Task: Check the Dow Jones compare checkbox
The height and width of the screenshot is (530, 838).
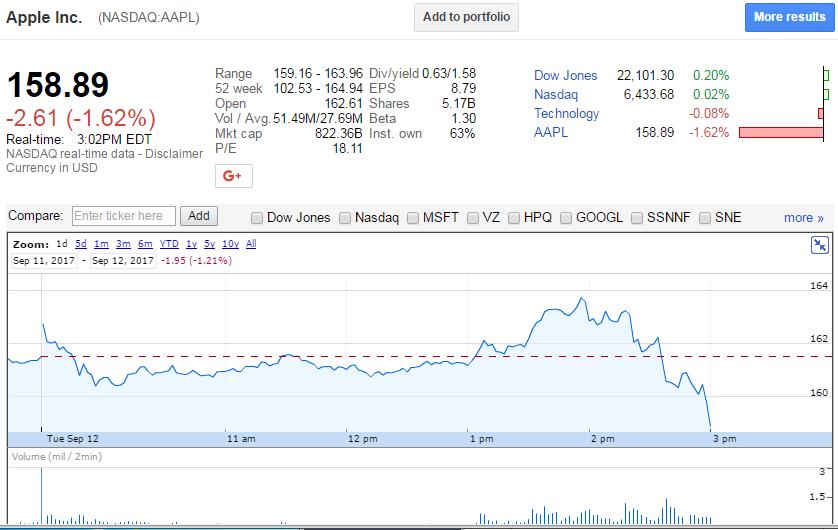Action: tap(257, 218)
